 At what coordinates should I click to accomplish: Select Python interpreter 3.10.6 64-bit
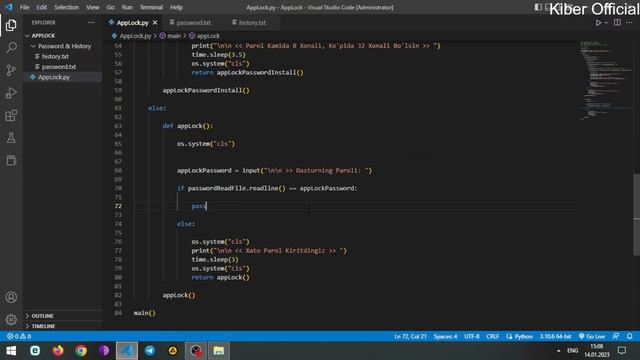[555, 336]
